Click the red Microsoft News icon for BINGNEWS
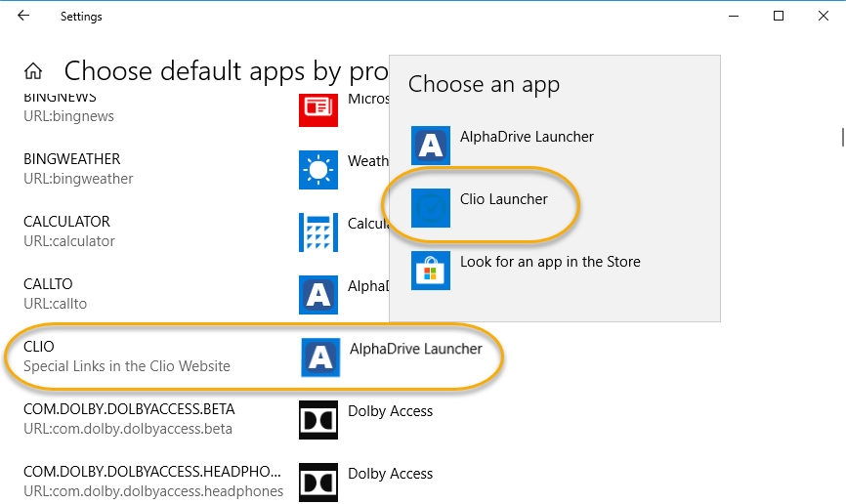The width and height of the screenshot is (846, 504). pos(318,110)
